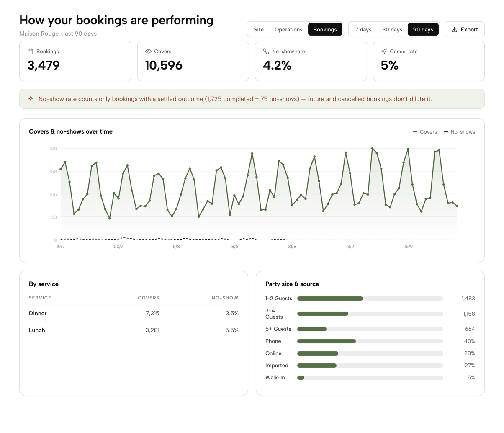Select the 30 days range
This screenshot has height=433, width=504.
tap(392, 30)
